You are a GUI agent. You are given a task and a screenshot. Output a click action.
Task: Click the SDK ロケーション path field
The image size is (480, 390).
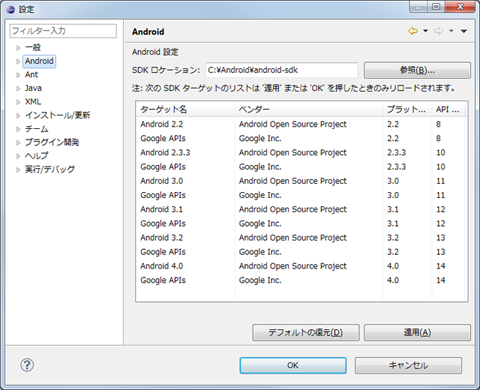point(282,70)
